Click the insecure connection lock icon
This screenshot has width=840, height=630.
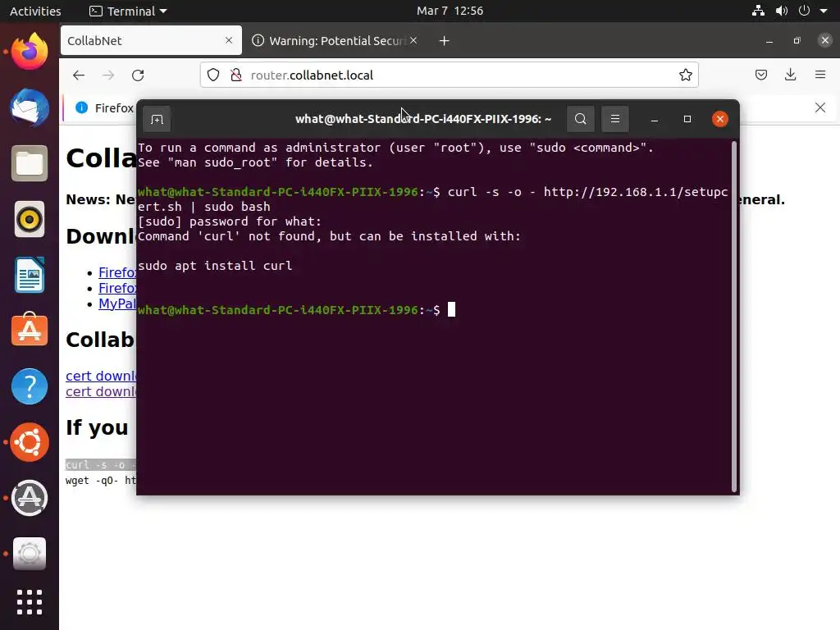pyautogui.click(x=235, y=75)
